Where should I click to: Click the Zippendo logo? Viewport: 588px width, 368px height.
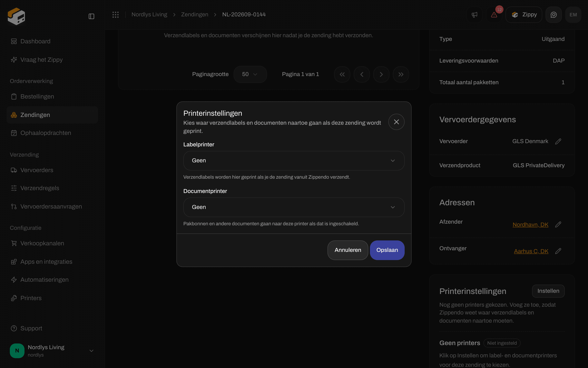(16, 16)
